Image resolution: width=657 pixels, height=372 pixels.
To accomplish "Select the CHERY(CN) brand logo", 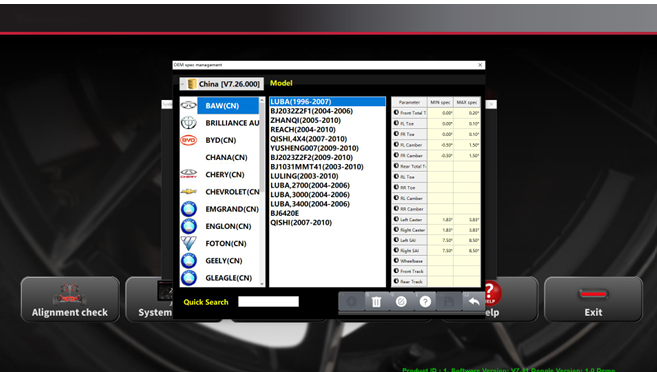I will tap(189, 174).
